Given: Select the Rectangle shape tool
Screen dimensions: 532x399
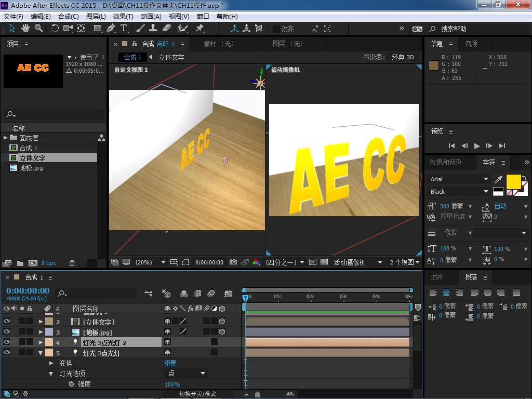Looking at the screenshot, I should [98, 29].
